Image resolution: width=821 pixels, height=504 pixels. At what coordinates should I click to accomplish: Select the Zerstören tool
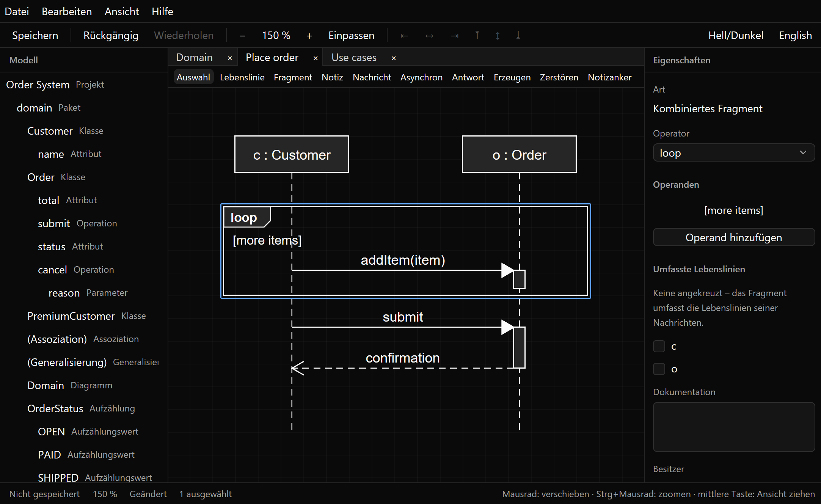(559, 77)
